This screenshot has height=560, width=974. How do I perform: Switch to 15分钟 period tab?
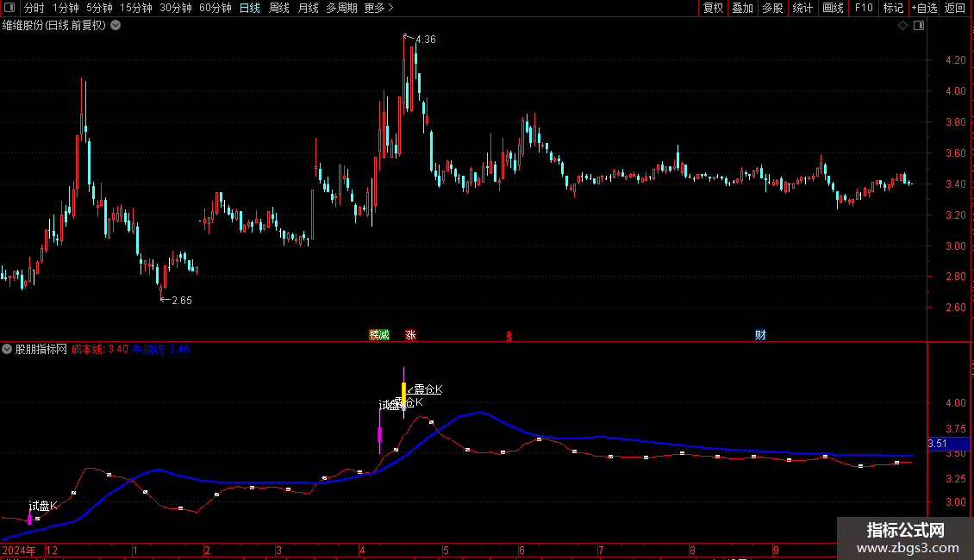136,8
